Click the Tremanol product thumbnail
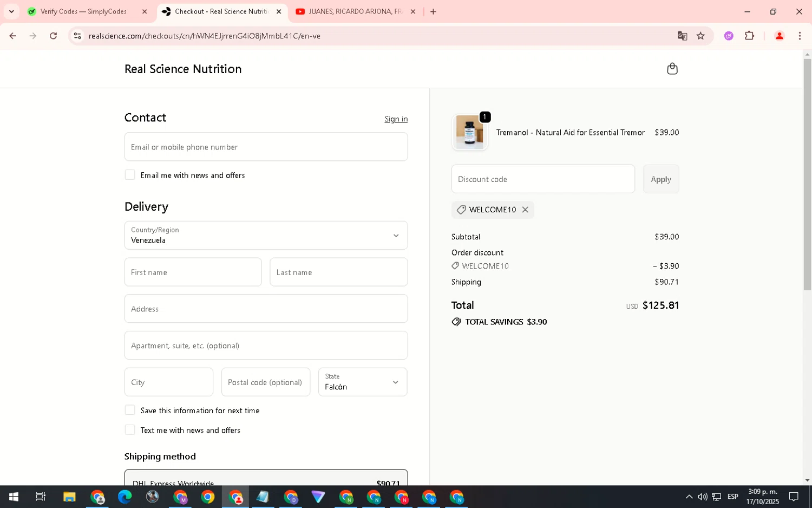The image size is (812, 508). tap(469, 132)
